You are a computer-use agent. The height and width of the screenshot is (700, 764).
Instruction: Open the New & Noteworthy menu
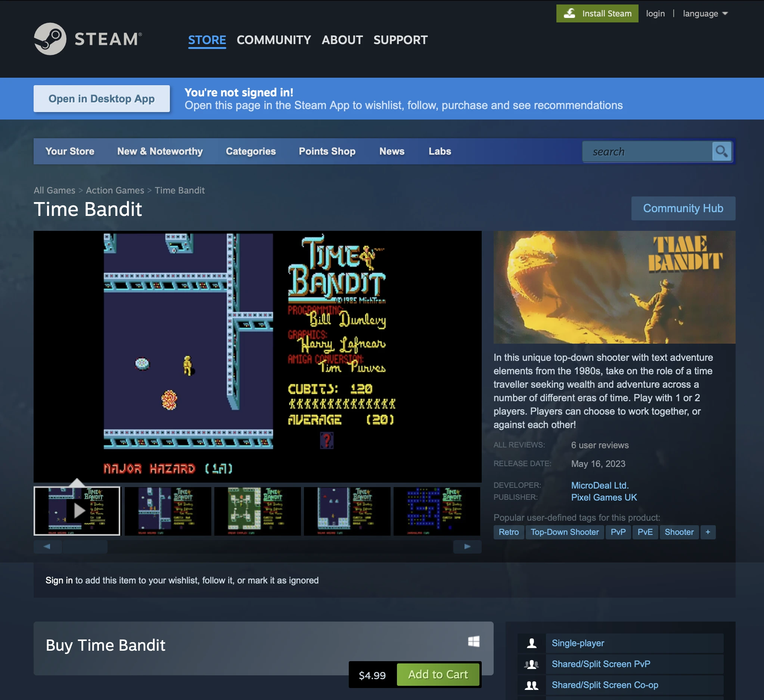tap(160, 151)
